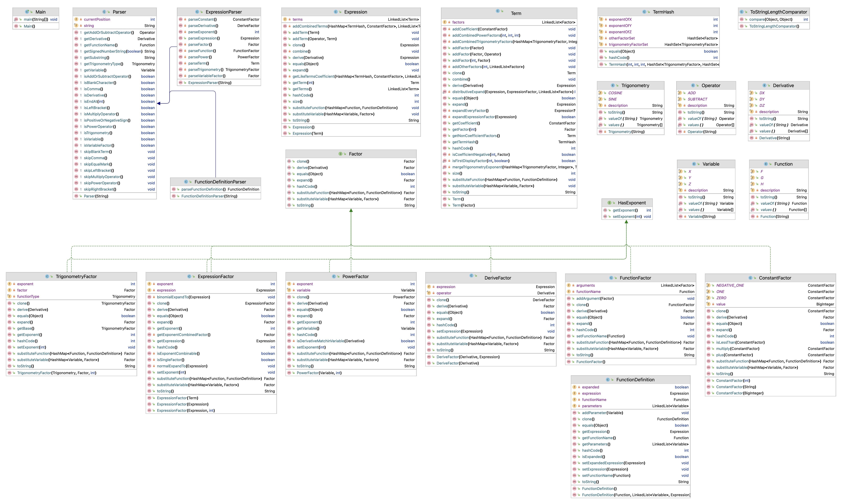The height and width of the screenshot is (504, 842).
Task: Select DZ constant in Derivative enum
Action: point(762,106)
